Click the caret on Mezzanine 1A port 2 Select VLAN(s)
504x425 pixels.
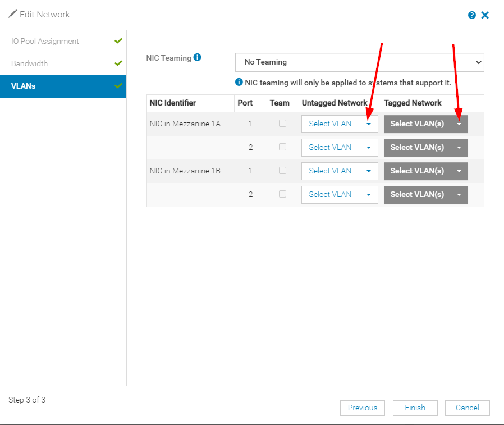459,147
